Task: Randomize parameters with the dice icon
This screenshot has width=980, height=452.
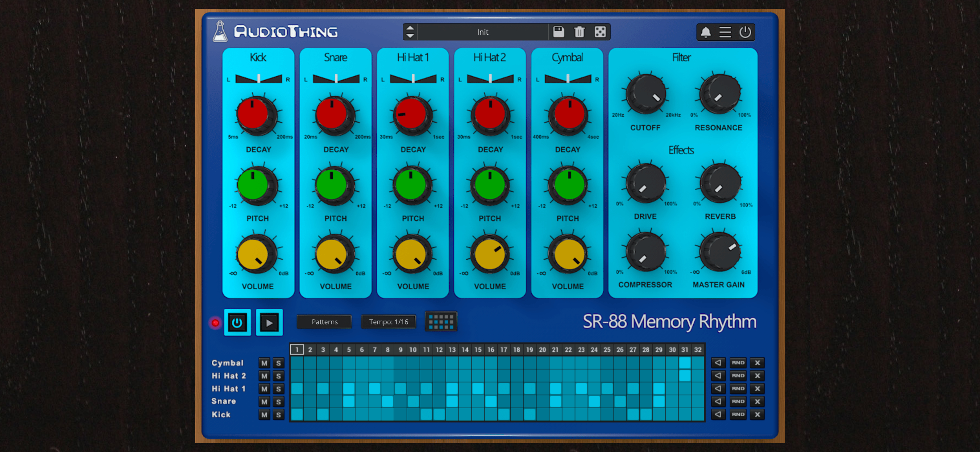Action: pyautogui.click(x=600, y=32)
